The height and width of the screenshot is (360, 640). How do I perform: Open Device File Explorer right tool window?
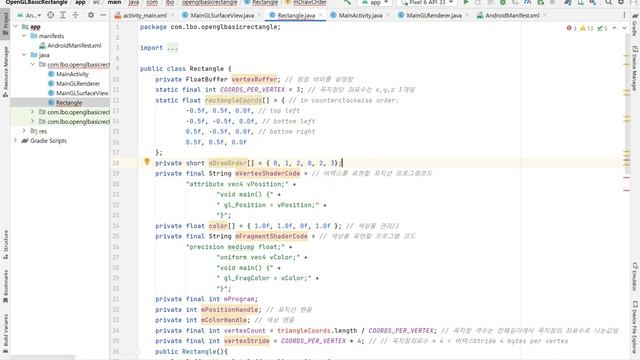click(635, 327)
